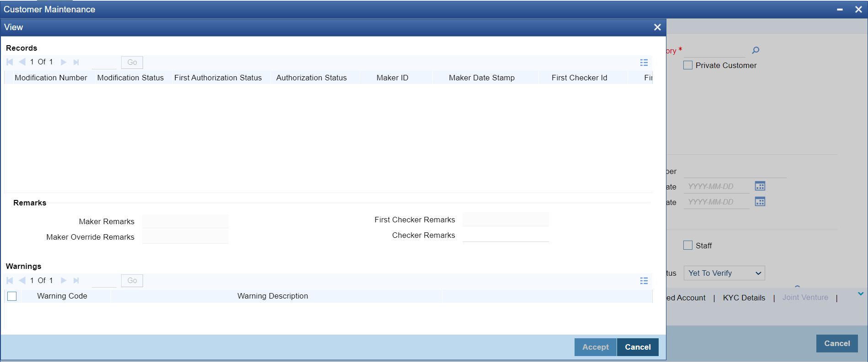Screen dimensions: 868x362
Task: Open the Joint Venture link
Action: pos(805,298)
